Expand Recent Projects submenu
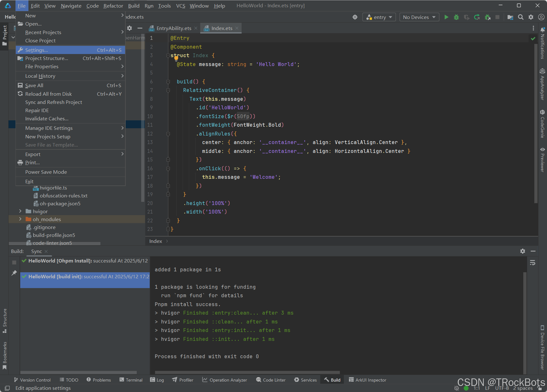The image size is (547, 392). pyautogui.click(x=70, y=32)
